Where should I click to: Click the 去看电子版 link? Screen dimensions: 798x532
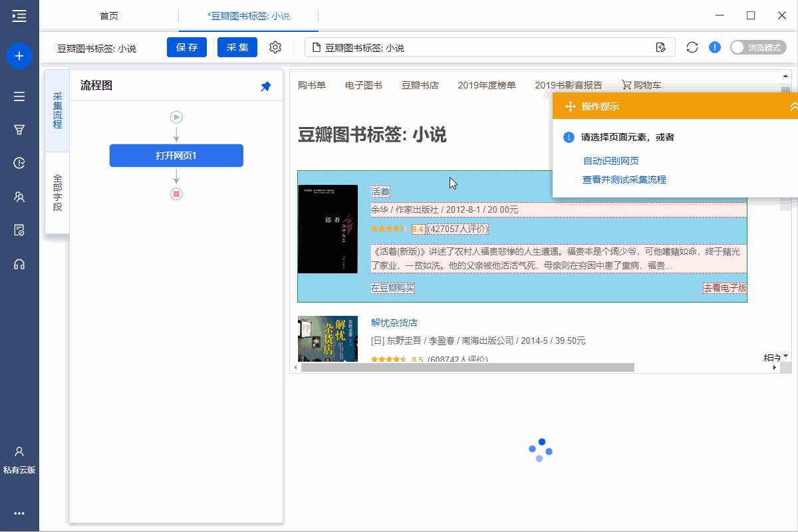pyautogui.click(x=726, y=288)
